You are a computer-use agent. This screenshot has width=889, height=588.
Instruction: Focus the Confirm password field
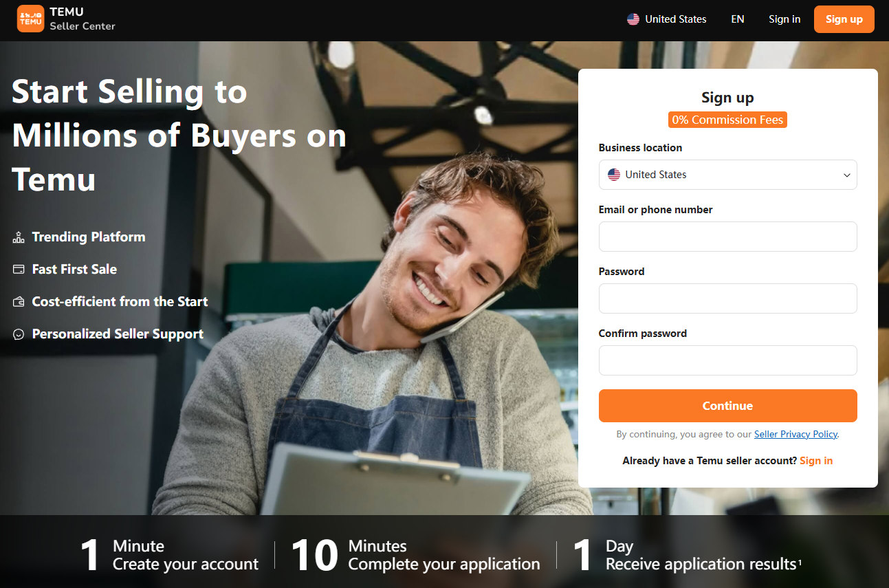(727, 360)
